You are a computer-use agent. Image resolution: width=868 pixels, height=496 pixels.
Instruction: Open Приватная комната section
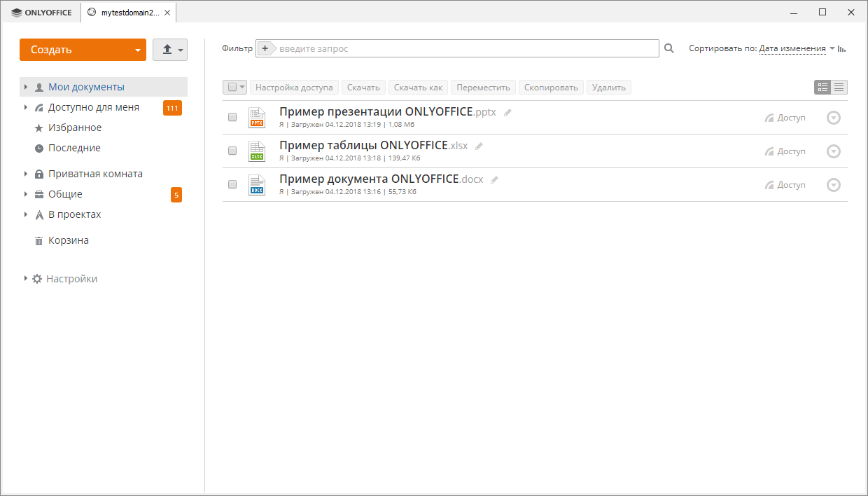pos(95,174)
